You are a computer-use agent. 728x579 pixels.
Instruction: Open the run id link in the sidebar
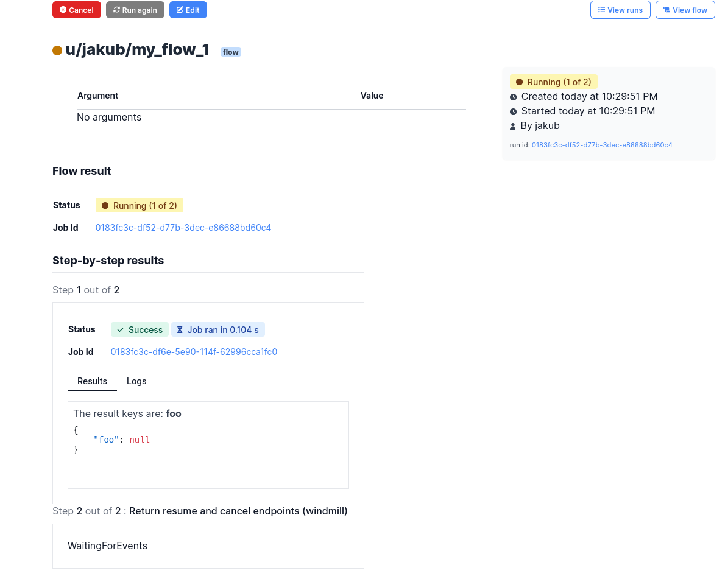point(602,145)
